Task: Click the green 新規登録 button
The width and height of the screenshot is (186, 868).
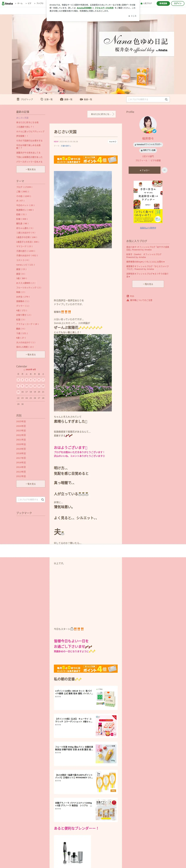Action: pos(163,3)
